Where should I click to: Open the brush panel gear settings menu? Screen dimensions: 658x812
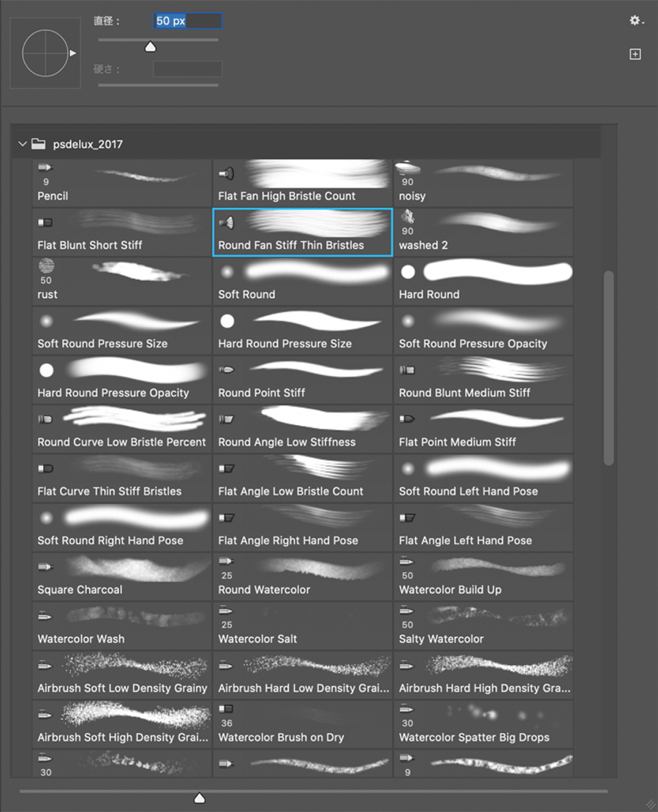(636, 20)
